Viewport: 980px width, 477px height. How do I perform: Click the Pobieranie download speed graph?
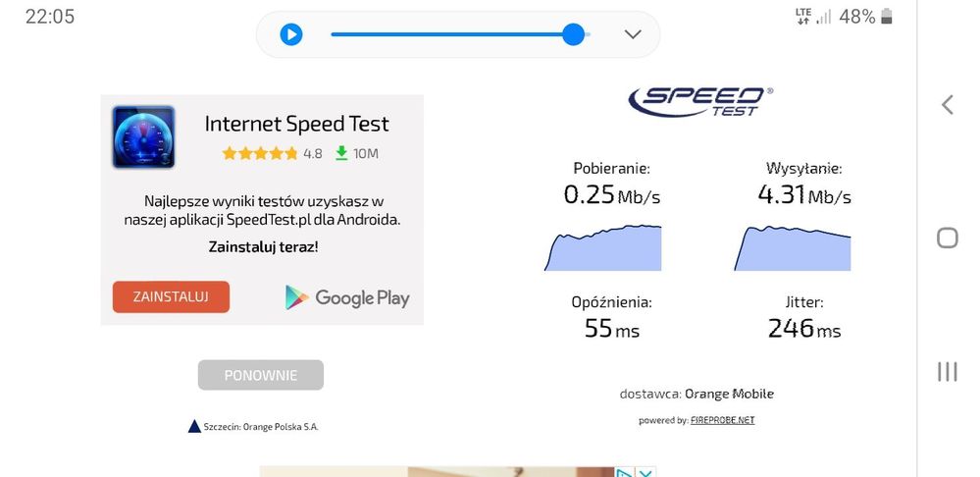point(602,248)
